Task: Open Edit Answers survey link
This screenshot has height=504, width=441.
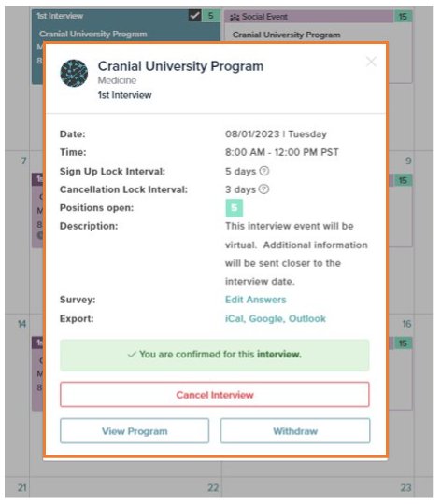Action: tap(255, 300)
